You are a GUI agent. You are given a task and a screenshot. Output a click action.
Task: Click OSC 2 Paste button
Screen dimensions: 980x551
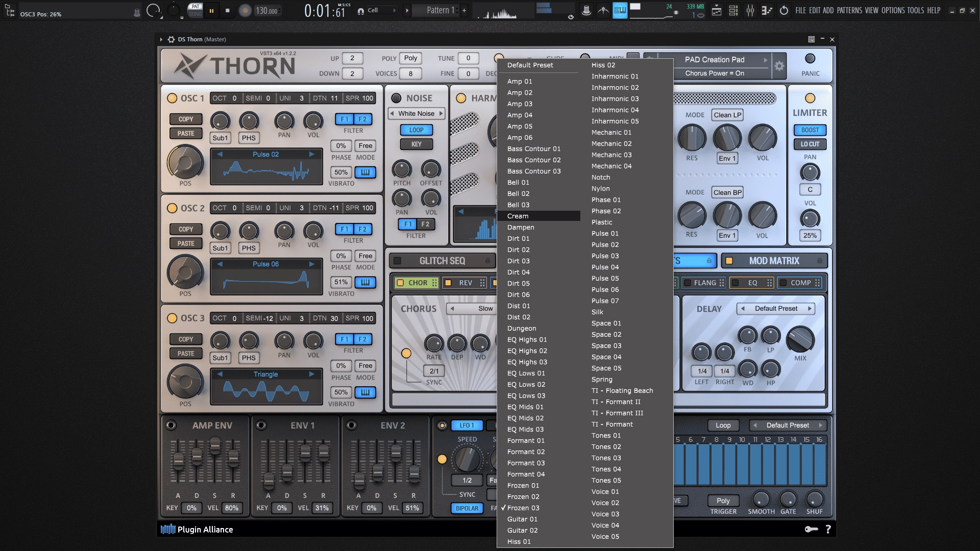coord(186,243)
